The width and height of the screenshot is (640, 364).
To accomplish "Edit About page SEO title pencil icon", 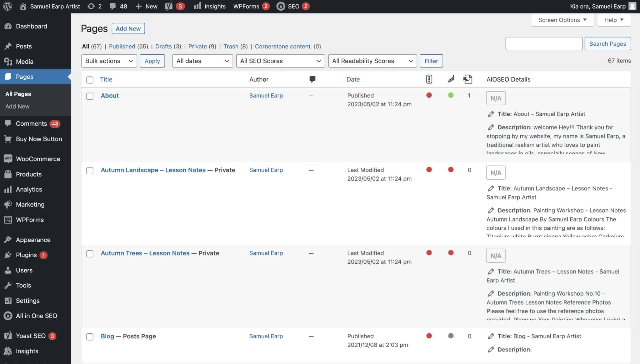I will 491,114.
